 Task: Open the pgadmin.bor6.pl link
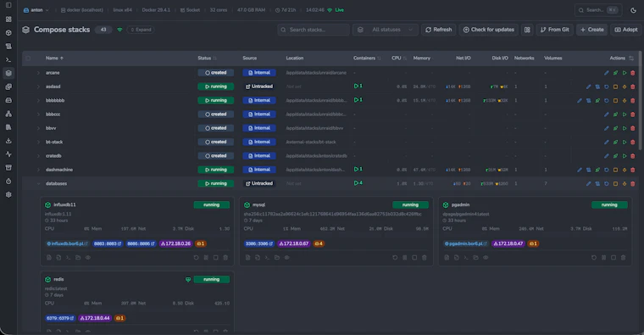click(466, 243)
